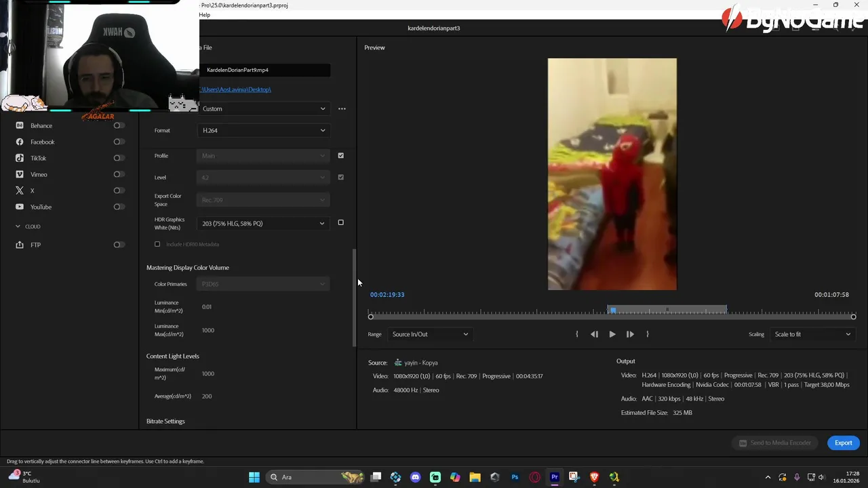The height and width of the screenshot is (488, 868).
Task: Click the YouTube logo icon
Action: pyautogui.click(x=20, y=207)
